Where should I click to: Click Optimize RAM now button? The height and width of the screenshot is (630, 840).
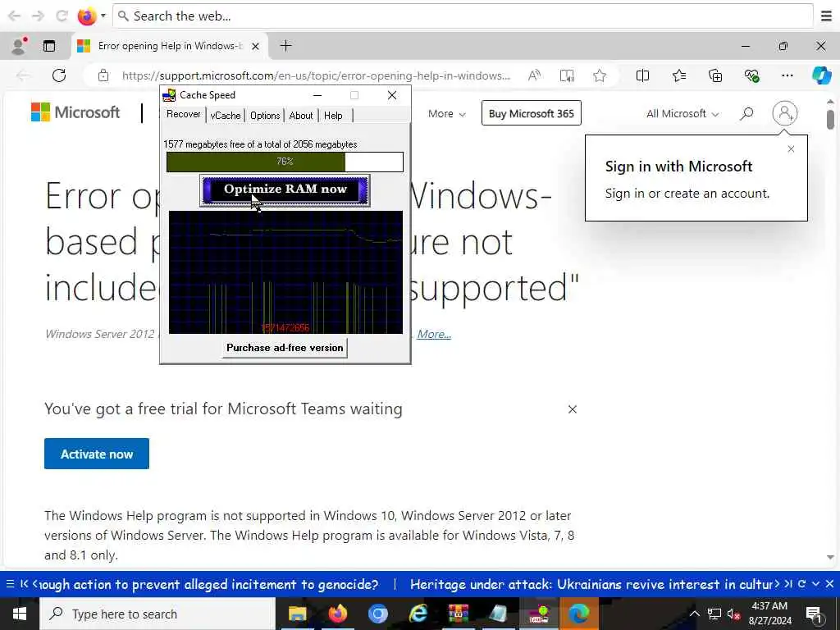coord(285,189)
